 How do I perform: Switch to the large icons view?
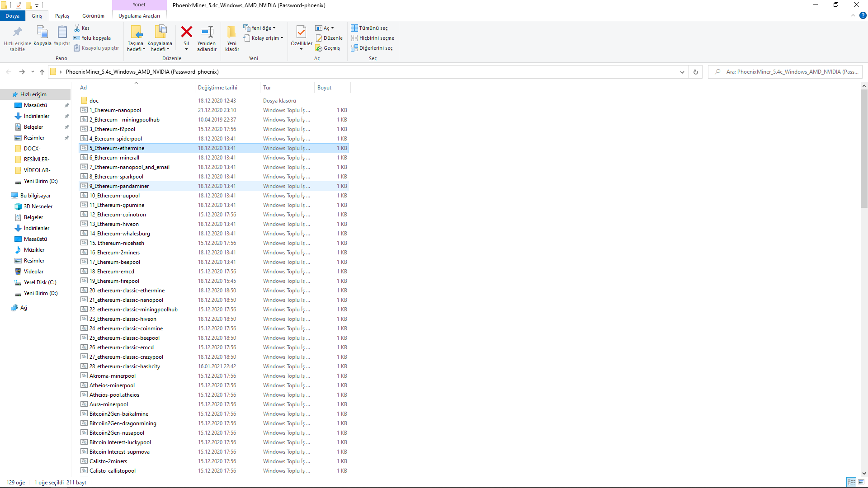click(861, 482)
